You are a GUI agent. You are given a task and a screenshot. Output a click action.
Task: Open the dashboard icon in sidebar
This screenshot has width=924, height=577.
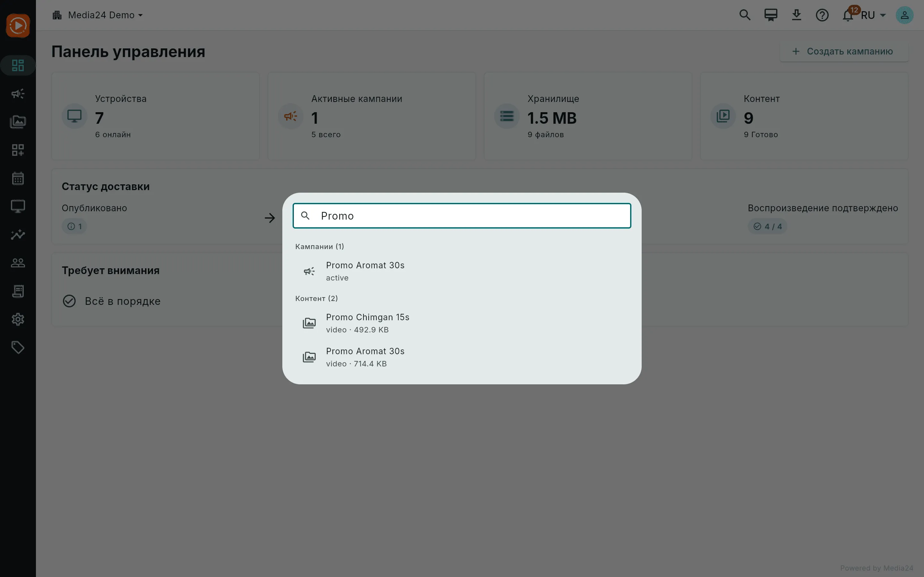[18, 65]
